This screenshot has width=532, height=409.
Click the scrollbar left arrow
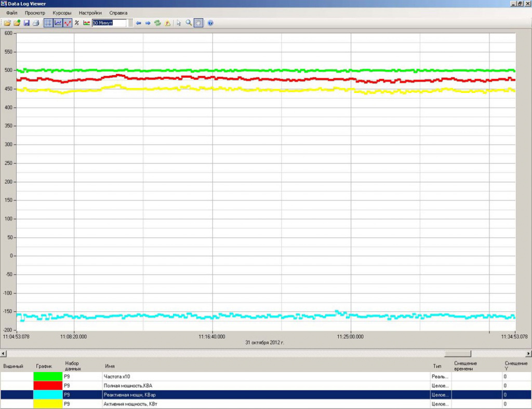pos(3,354)
